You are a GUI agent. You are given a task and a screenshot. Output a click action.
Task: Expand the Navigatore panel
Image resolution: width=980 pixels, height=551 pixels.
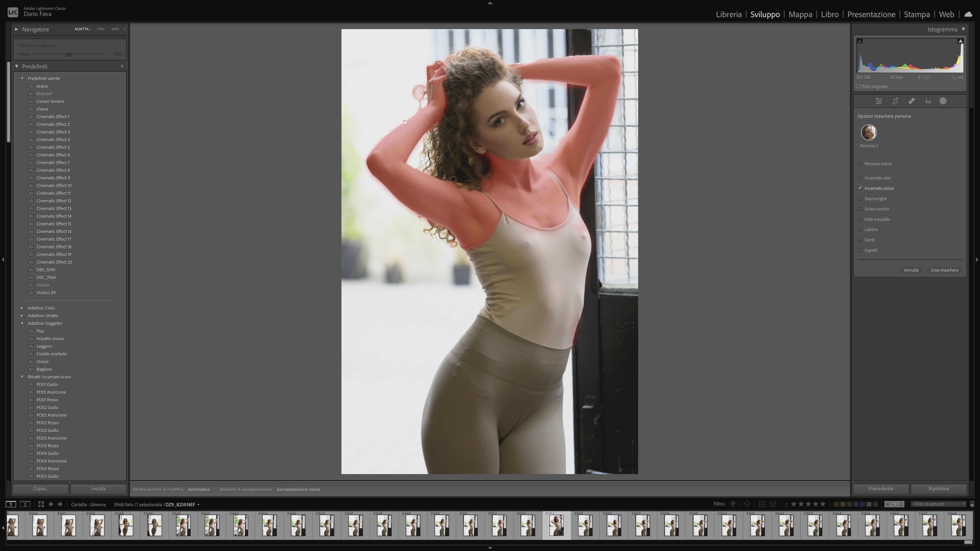pos(16,29)
